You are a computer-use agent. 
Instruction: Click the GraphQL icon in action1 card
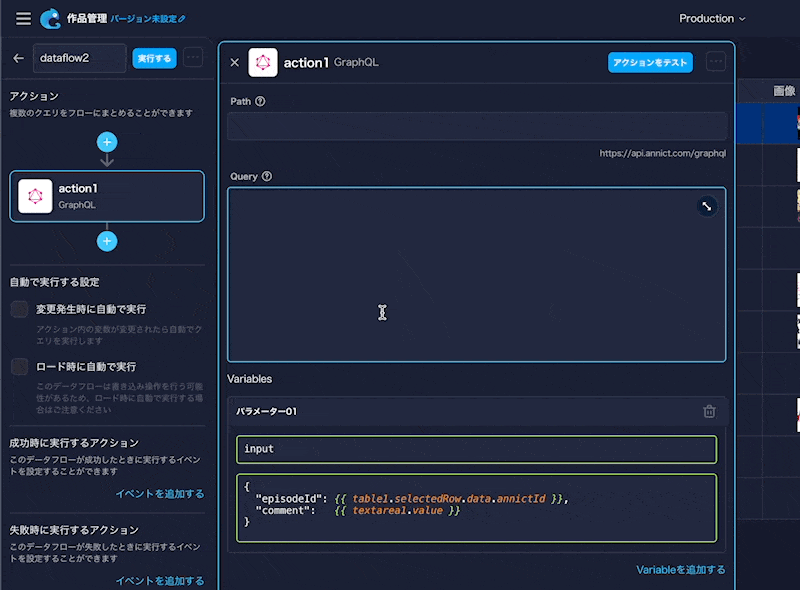click(x=35, y=196)
